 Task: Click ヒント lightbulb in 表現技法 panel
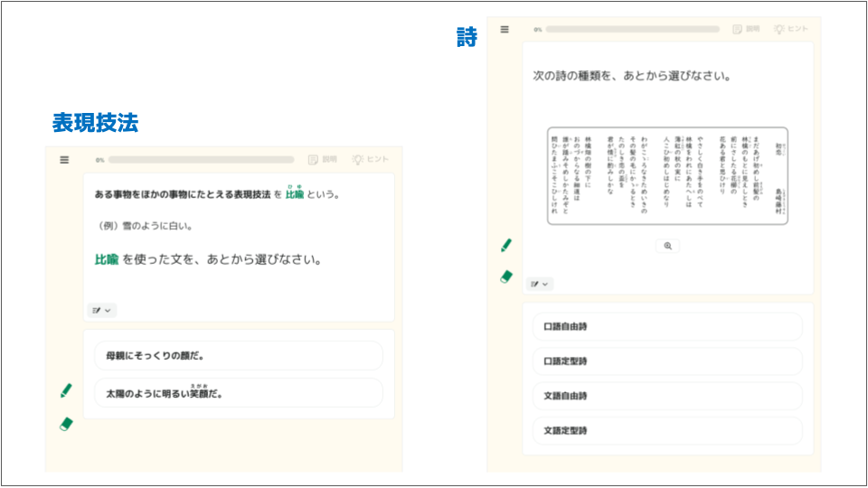click(370, 160)
